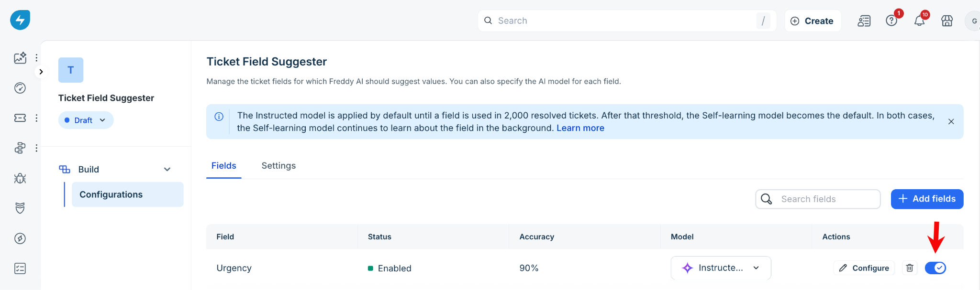
Task: Open the bug icon in left sidebar
Action: 20,178
